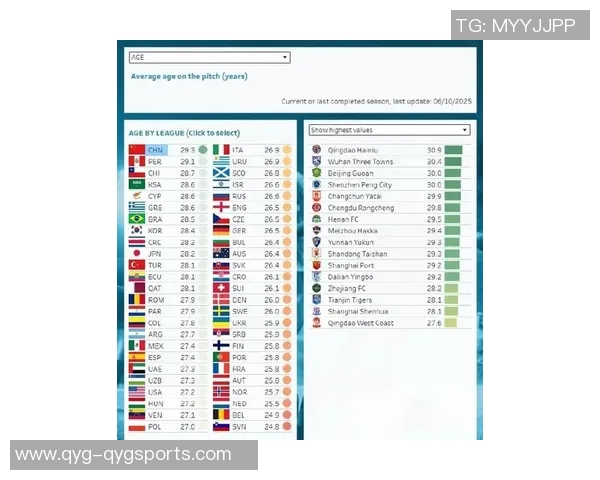This screenshot has height=480, width=600.
Task: Click the Shandong Taishan team name
Action: point(358,254)
